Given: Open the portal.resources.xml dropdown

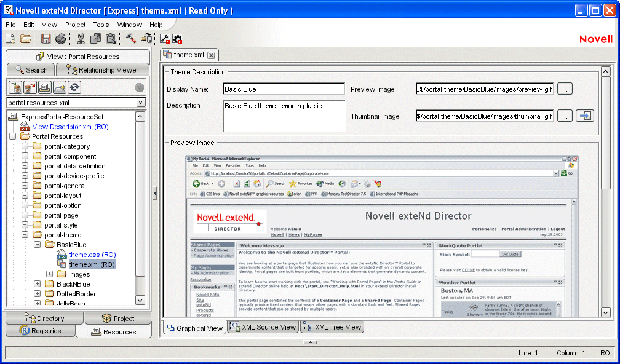Looking at the screenshot, I should (141, 103).
